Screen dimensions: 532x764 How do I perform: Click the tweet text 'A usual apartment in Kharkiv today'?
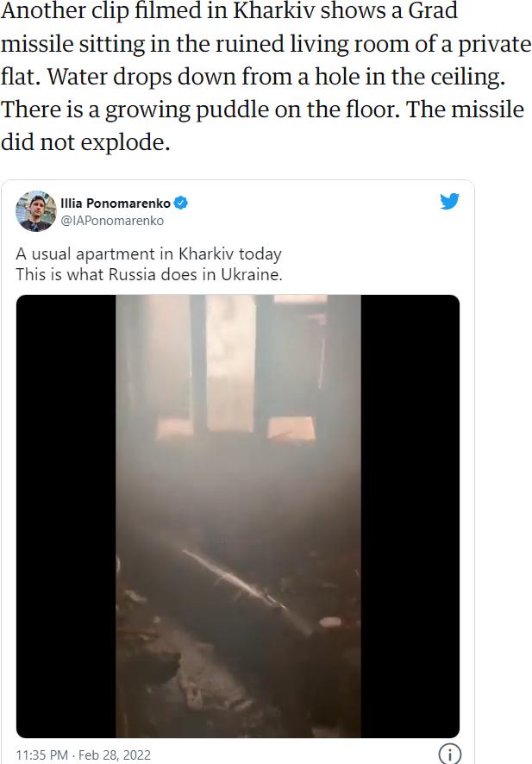point(148,254)
